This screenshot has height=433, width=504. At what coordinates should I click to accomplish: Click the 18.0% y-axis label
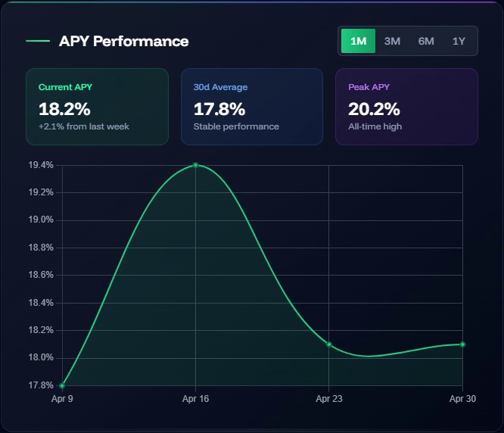[x=41, y=357]
